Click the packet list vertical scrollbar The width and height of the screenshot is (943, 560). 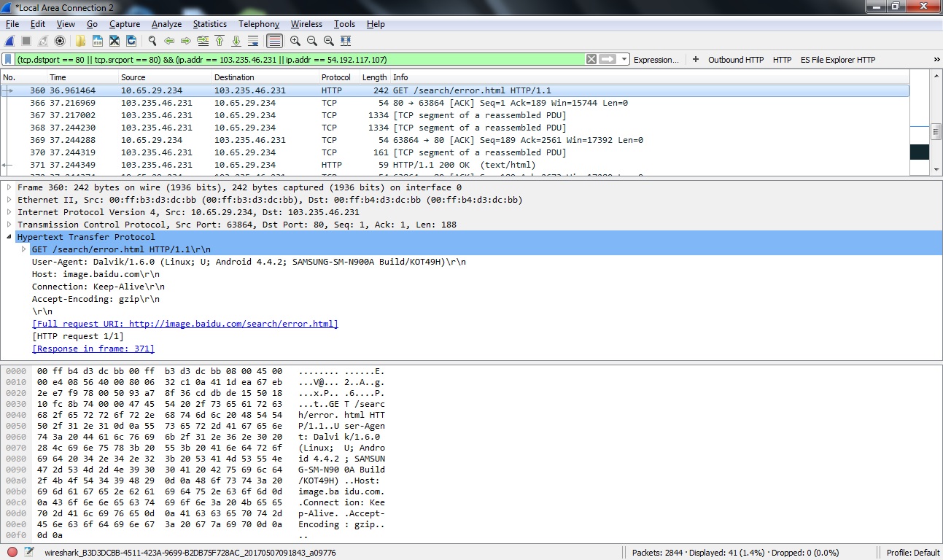(936, 124)
